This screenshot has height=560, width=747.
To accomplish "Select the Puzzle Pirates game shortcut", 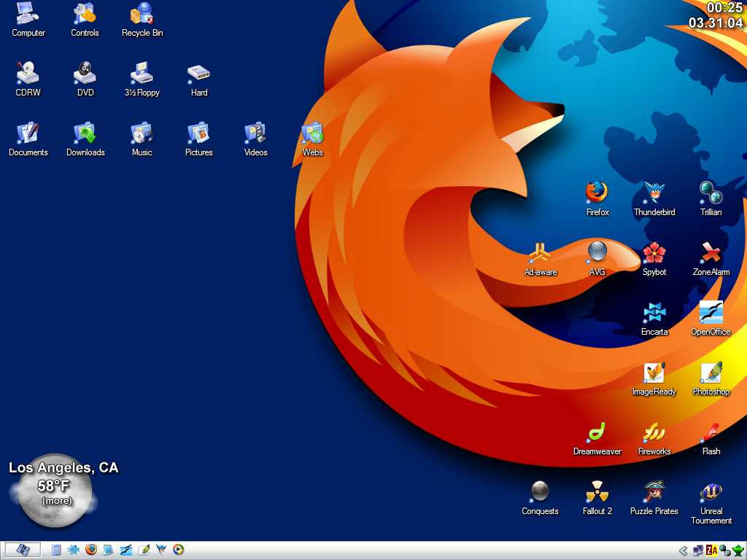I will pos(654,499).
